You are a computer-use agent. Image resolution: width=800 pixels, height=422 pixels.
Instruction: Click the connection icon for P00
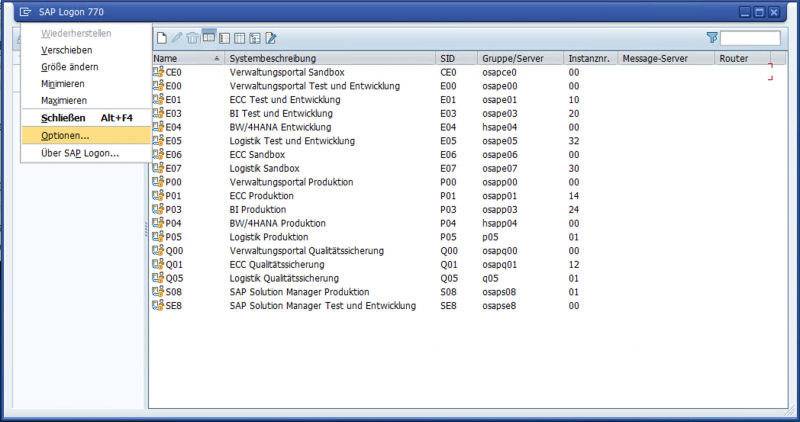click(158, 182)
